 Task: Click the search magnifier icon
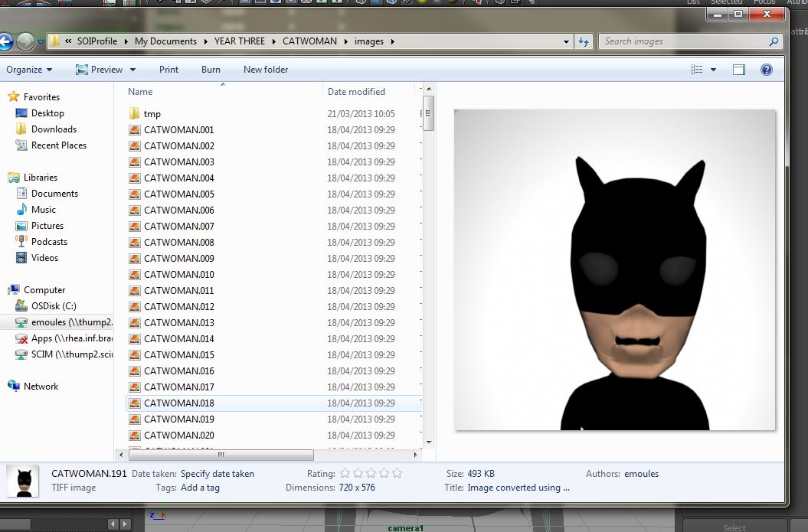[774, 41]
